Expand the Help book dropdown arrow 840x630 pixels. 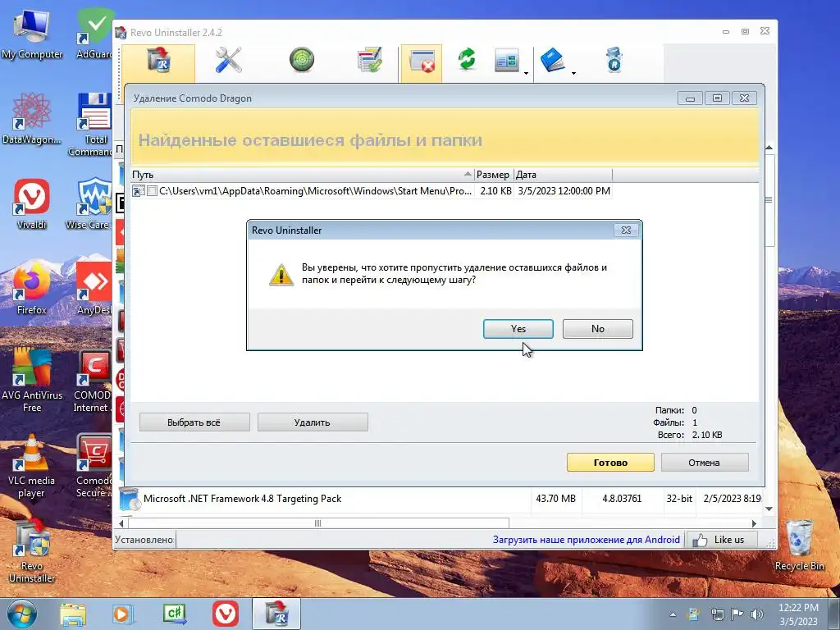pos(573,73)
